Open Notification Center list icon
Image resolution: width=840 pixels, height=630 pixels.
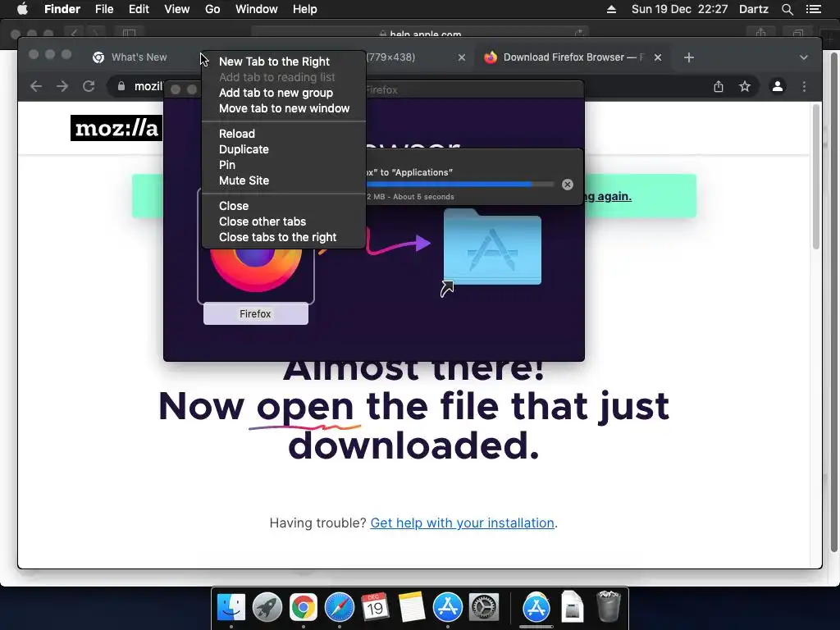(814, 9)
